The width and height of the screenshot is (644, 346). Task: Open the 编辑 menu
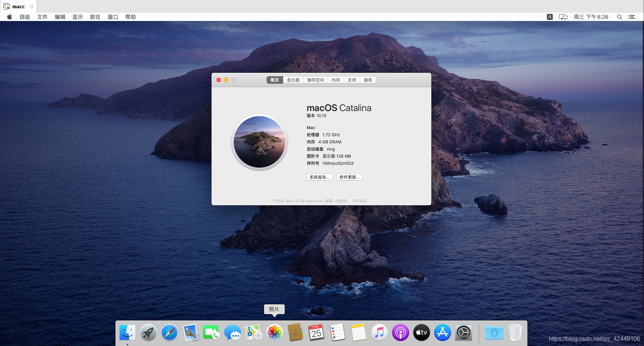coord(60,17)
